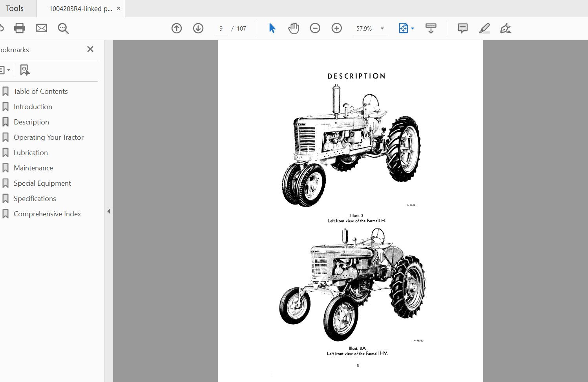Jump to the Lubrication bookmark

click(31, 152)
